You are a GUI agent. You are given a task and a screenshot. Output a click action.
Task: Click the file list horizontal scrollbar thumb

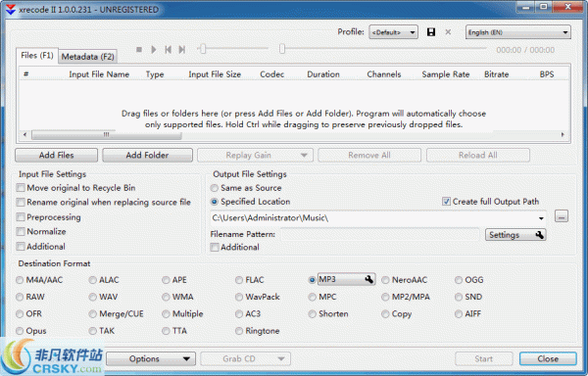pos(107,134)
